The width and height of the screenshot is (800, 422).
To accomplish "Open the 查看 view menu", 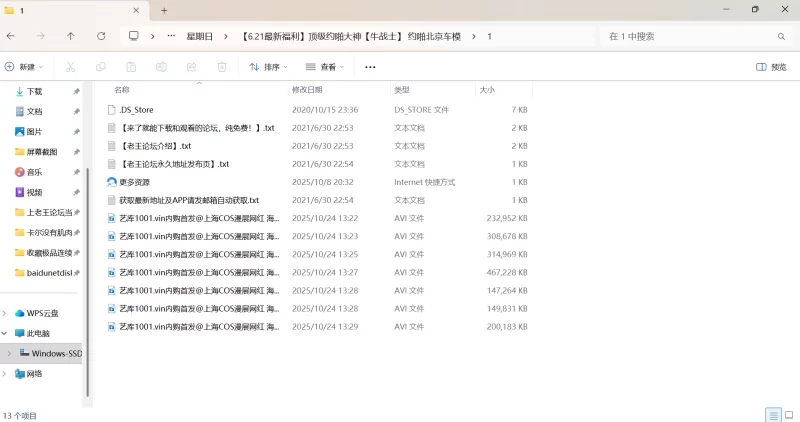I will click(x=324, y=67).
